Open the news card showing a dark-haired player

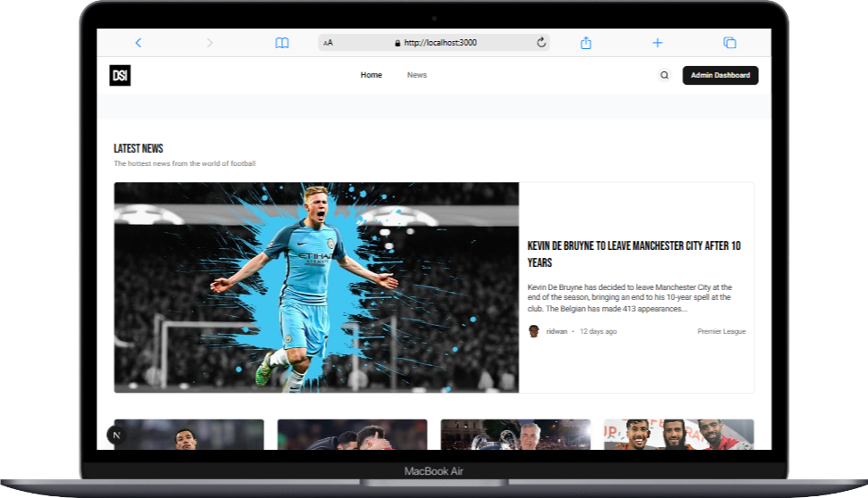188,435
